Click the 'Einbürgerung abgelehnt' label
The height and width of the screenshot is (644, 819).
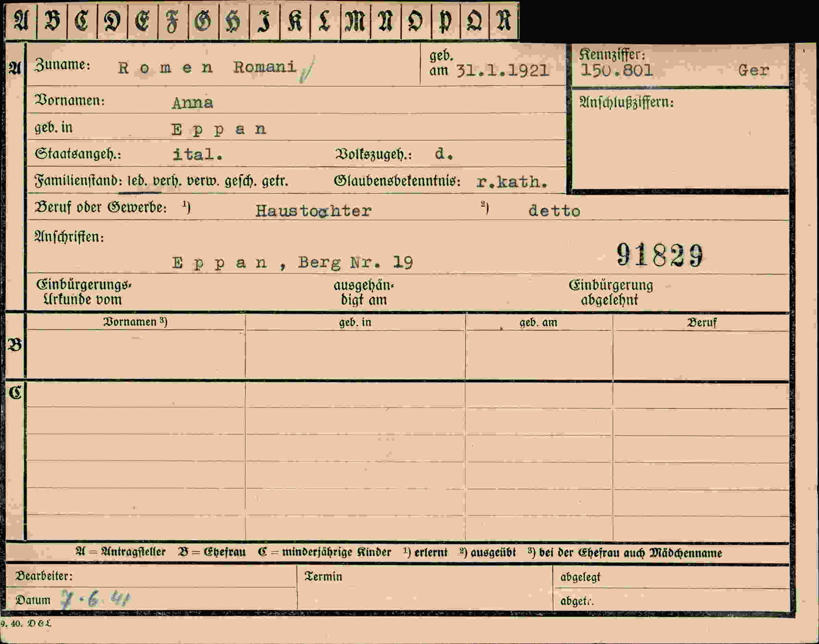click(x=611, y=292)
